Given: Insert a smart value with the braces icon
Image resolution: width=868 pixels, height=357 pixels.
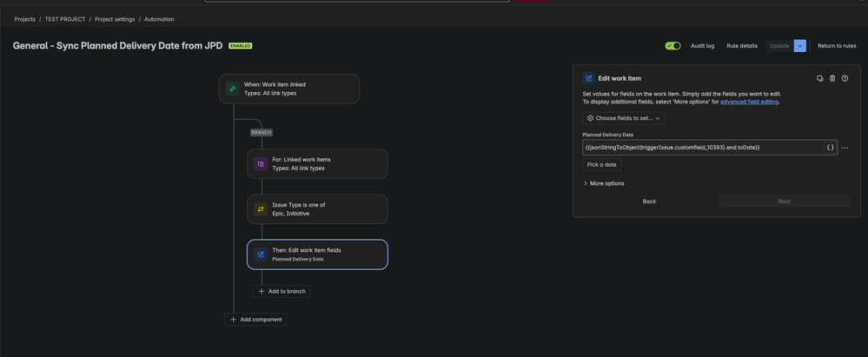Looking at the screenshot, I should (x=831, y=148).
